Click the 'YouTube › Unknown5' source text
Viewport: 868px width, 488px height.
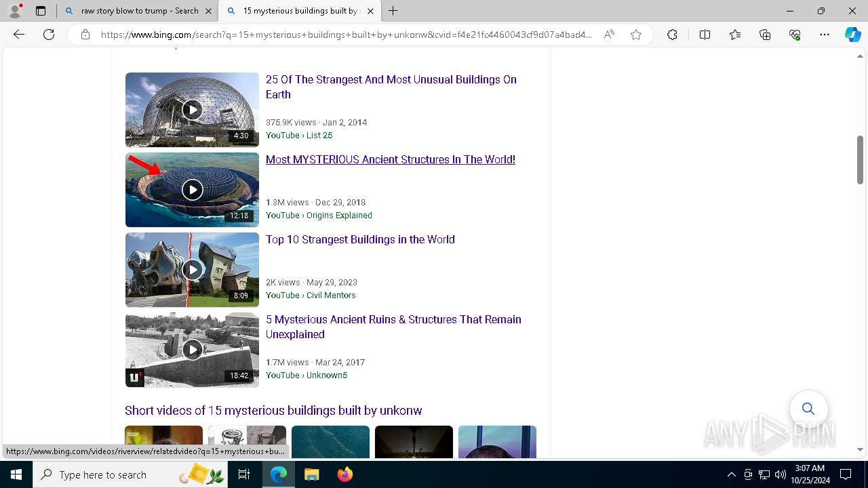[x=307, y=375]
